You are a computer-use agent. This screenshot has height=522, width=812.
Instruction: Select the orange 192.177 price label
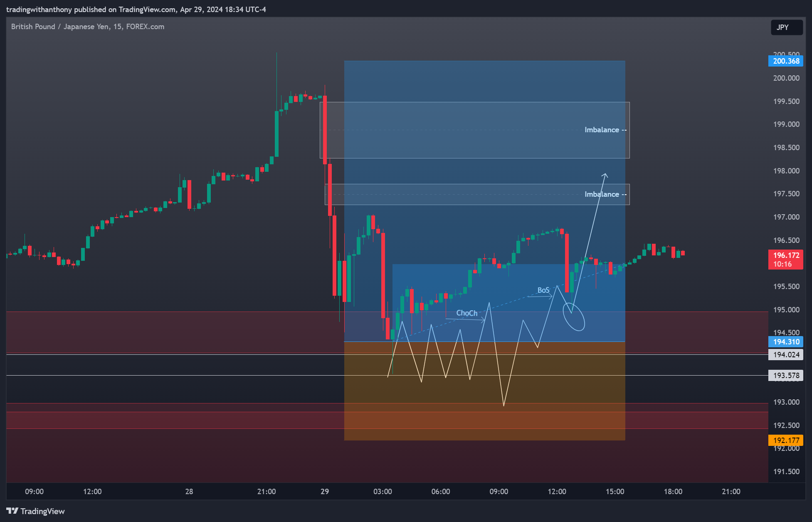pyautogui.click(x=785, y=440)
